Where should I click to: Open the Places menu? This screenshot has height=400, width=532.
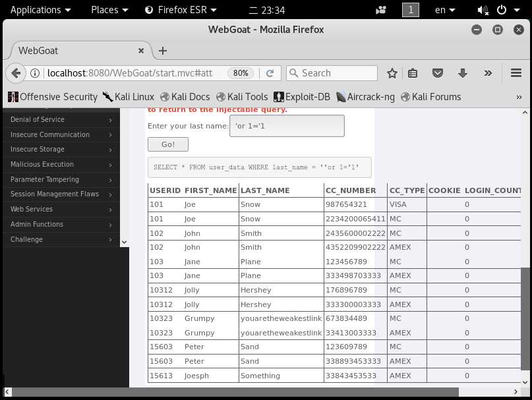(109, 10)
